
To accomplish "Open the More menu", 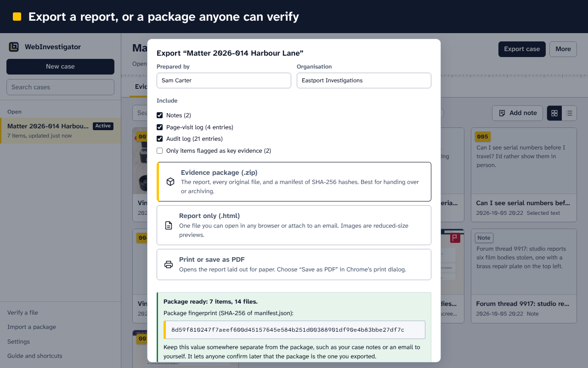I will [563, 49].
